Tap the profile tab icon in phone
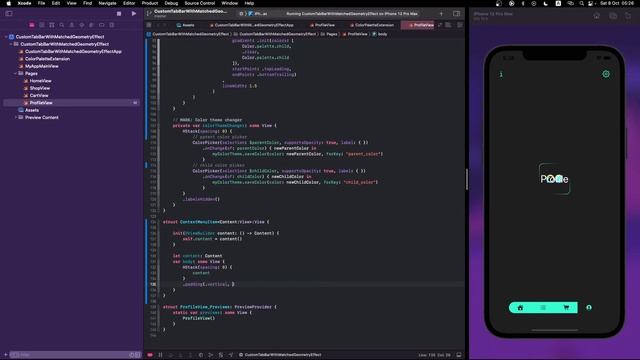Viewport: 640px width, 360px height. (589, 307)
